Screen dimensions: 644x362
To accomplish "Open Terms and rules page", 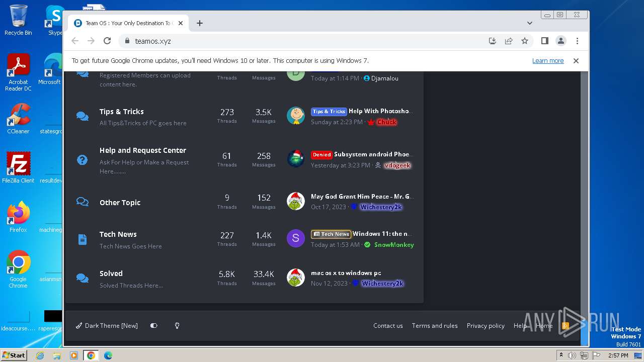I will pos(435,326).
